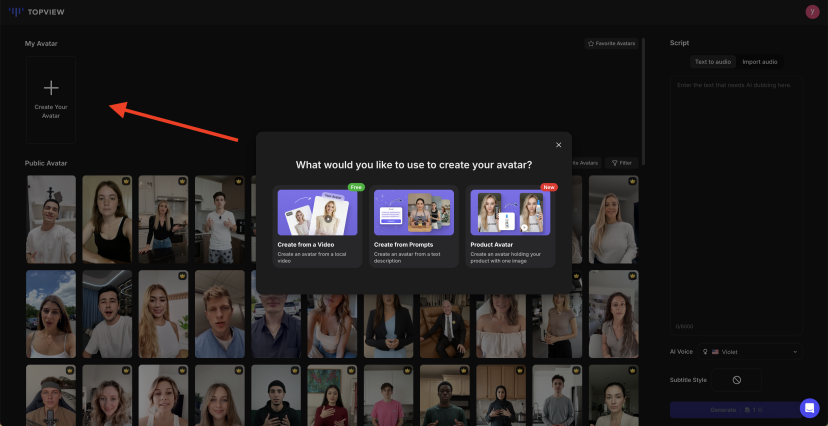Select the boy in pink t-shirt avatar
Image resolution: width=828 pixels, height=426 pixels.
[389, 395]
